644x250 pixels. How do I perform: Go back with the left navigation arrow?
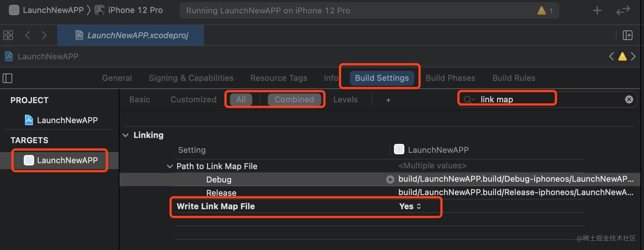(x=27, y=35)
